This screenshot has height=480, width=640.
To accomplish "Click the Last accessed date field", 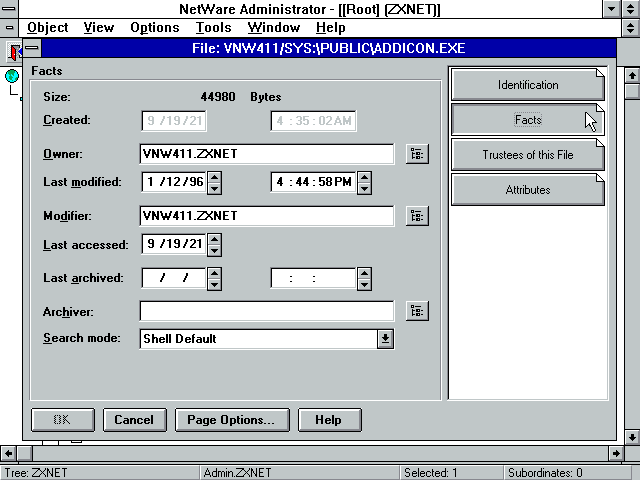I will (x=174, y=244).
